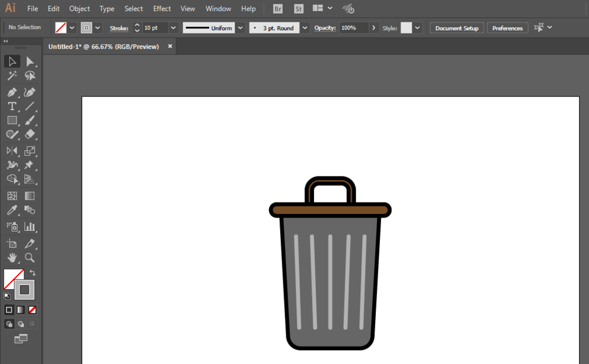Switch to Gradient paint mode
Image resolution: width=589 pixels, height=364 pixels.
point(21,310)
